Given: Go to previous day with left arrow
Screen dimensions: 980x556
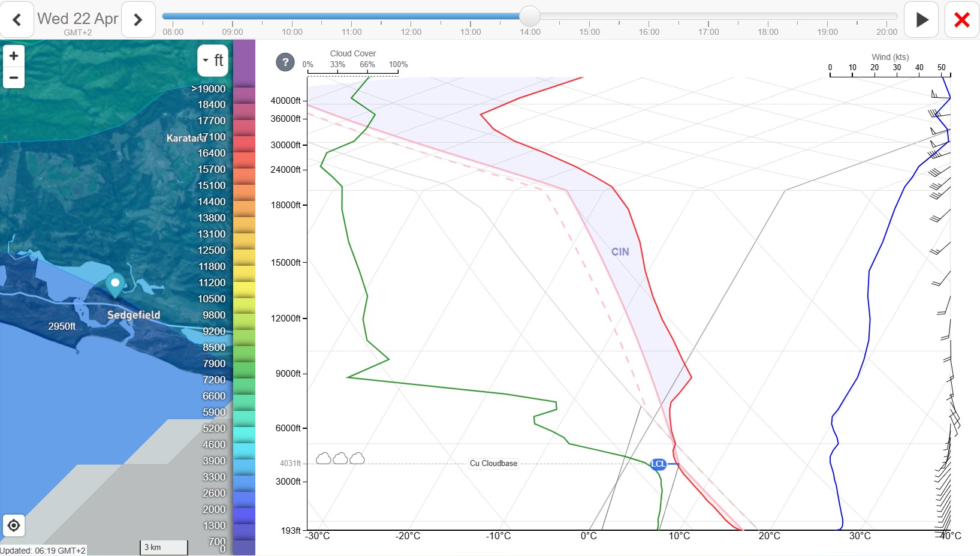Looking at the screenshot, I should pos(17,20).
